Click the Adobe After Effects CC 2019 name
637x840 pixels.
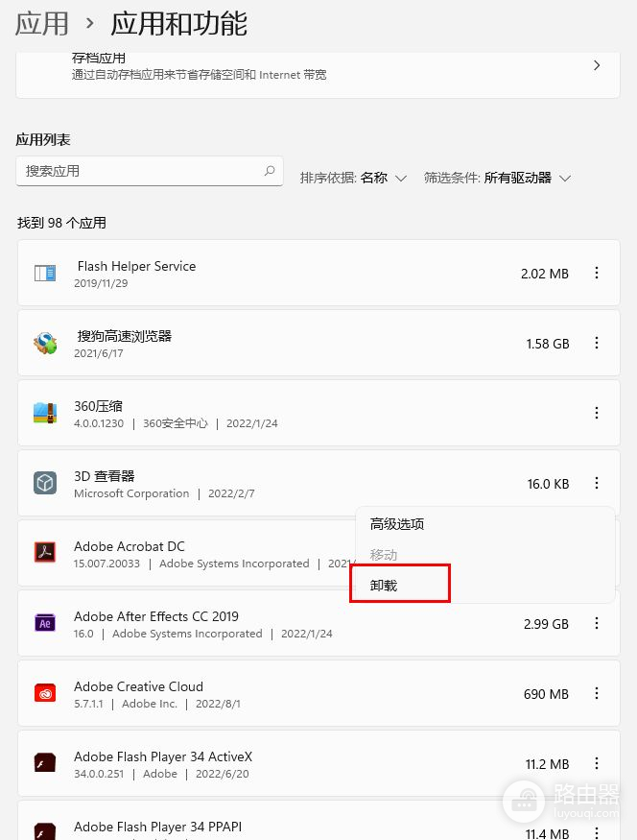coord(156,616)
